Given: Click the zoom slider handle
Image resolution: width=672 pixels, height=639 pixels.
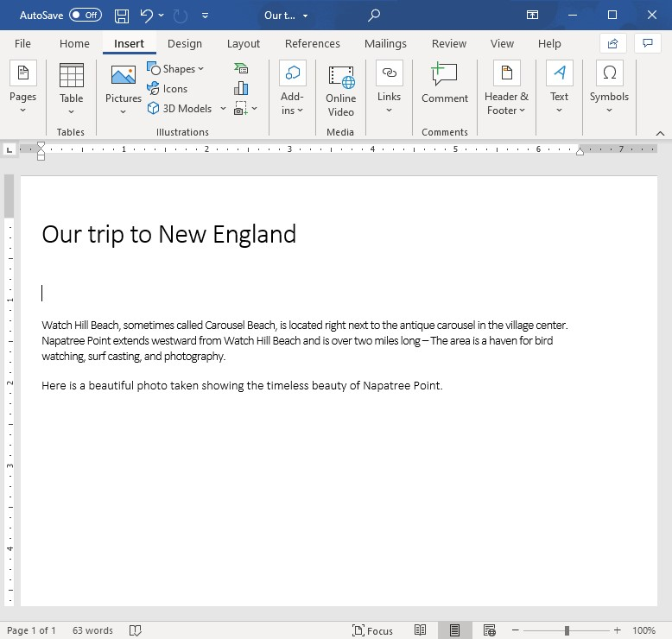Looking at the screenshot, I should coord(567,630).
